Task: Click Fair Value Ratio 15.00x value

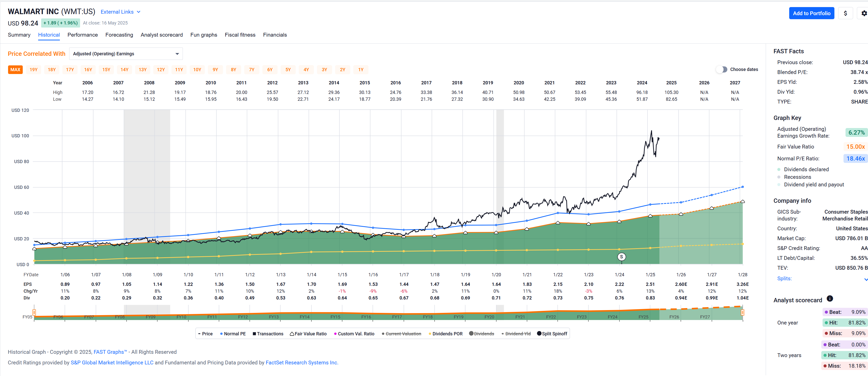Action: pos(856,147)
